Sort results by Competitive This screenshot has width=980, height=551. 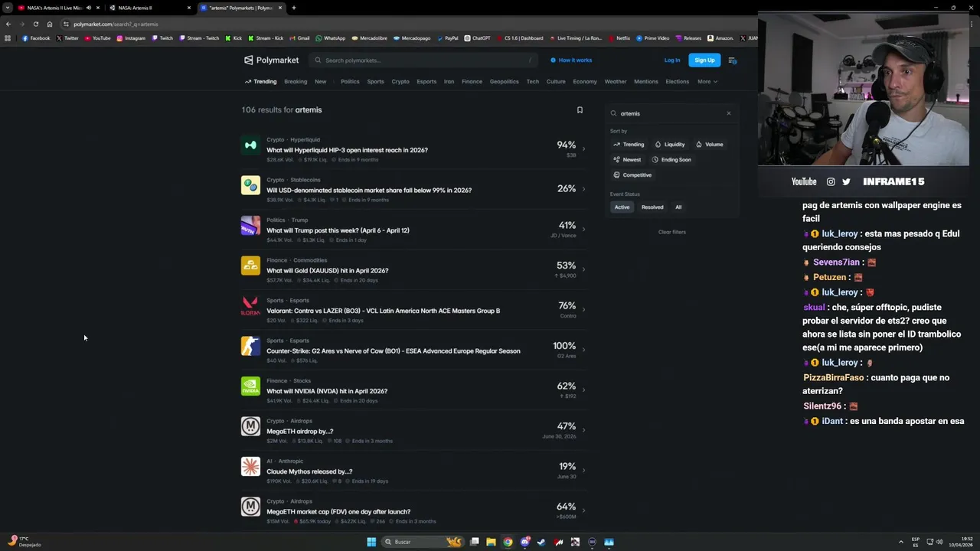click(632, 174)
